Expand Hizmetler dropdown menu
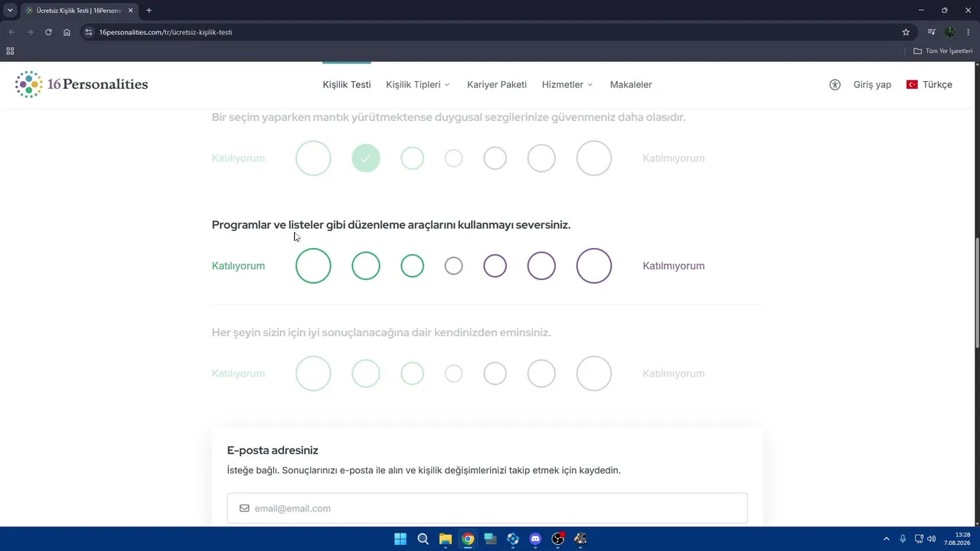 click(567, 85)
